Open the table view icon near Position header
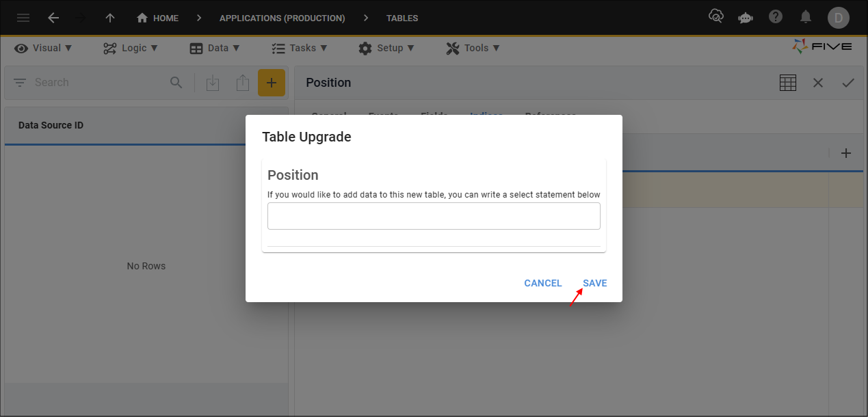The image size is (868, 417). pyautogui.click(x=787, y=82)
